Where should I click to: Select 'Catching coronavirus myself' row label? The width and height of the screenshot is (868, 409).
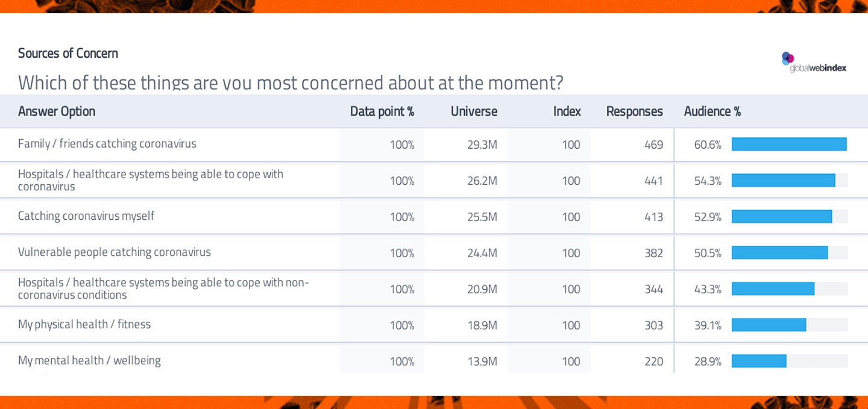pyautogui.click(x=86, y=216)
